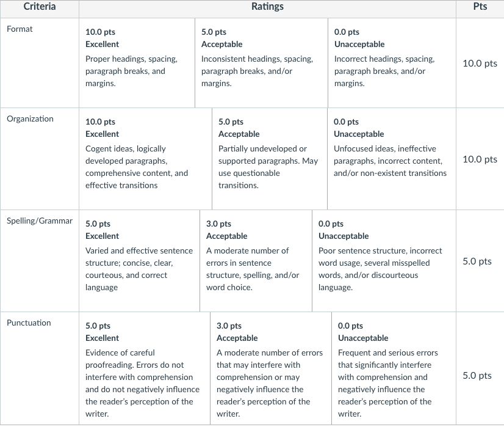Click the Format criterion label
Screen dimensions: 504x427
20,29
